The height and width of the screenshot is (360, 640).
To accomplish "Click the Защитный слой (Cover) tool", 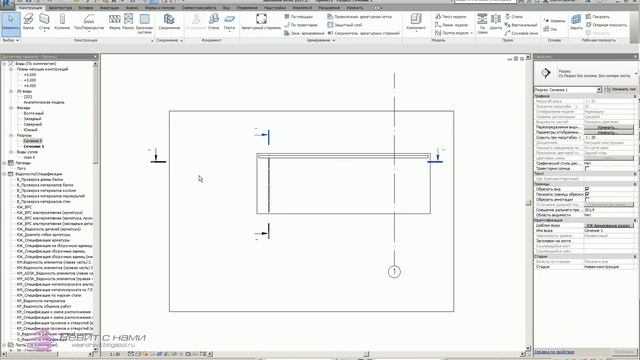I will click(x=345, y=25).
